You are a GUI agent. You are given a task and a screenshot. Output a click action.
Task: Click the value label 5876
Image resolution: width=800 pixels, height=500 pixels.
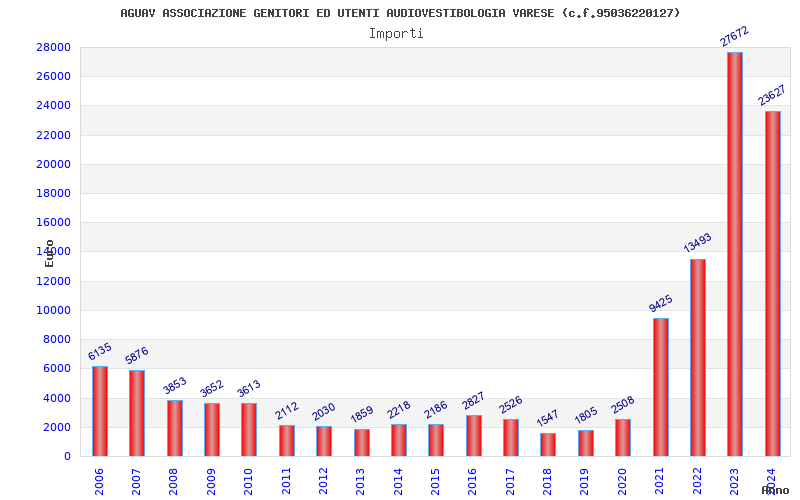coord(136,355)
